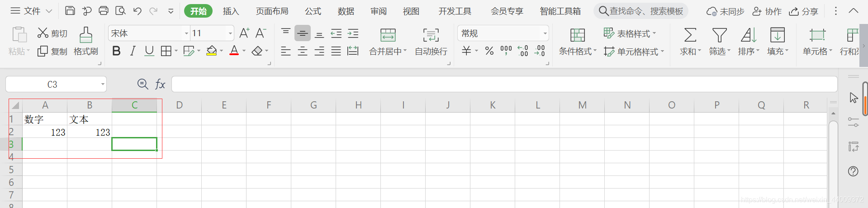
Task: Increase font size with larger A icon
Action: point(244,33)
